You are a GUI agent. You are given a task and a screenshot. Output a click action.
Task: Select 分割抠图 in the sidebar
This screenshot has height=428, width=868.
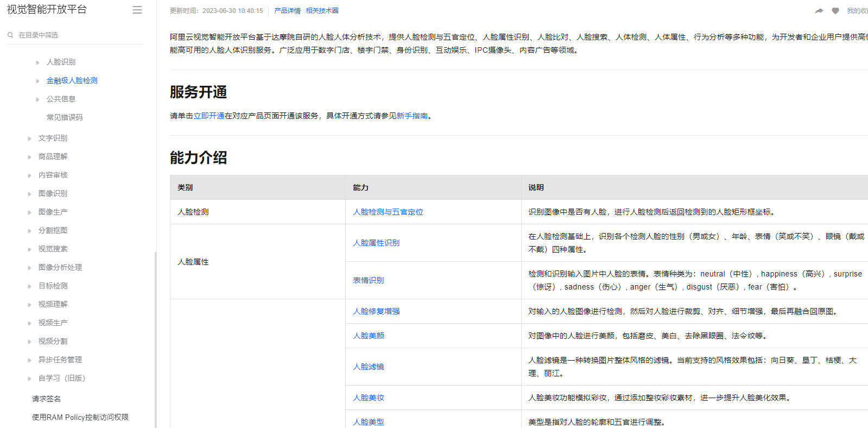(x=53, y=230)
